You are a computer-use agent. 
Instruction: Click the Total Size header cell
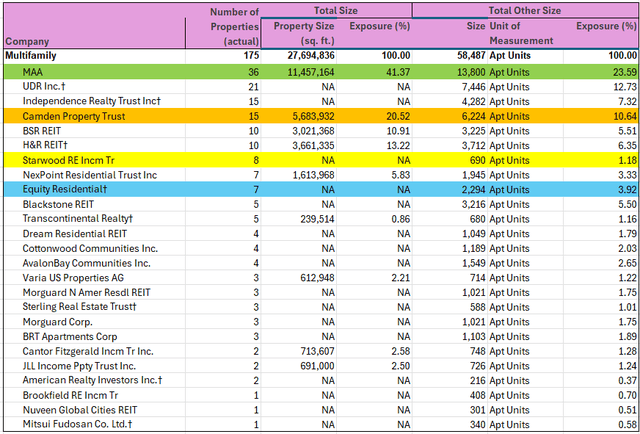point(336,11)
